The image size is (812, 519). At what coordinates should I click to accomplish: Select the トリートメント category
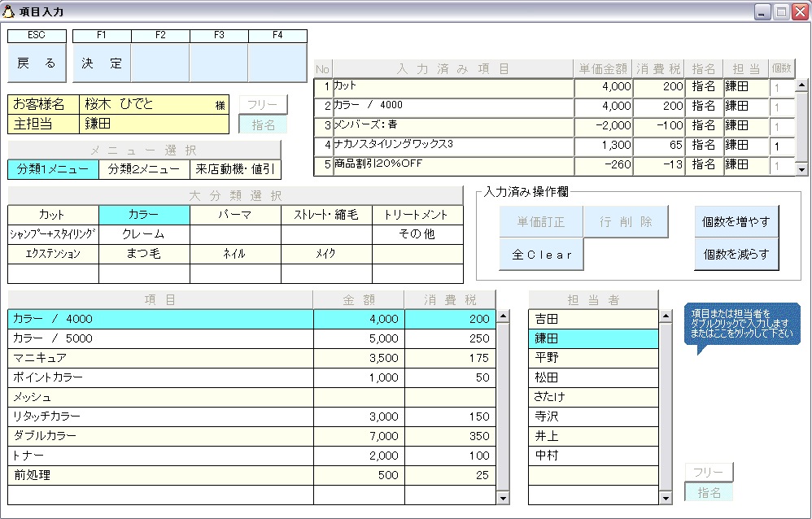click(417, 215)
